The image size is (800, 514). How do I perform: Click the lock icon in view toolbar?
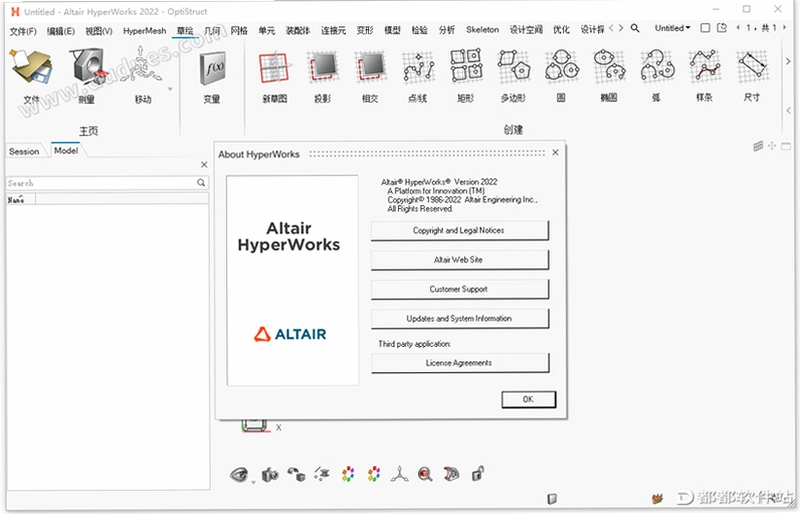coord(478,474)
